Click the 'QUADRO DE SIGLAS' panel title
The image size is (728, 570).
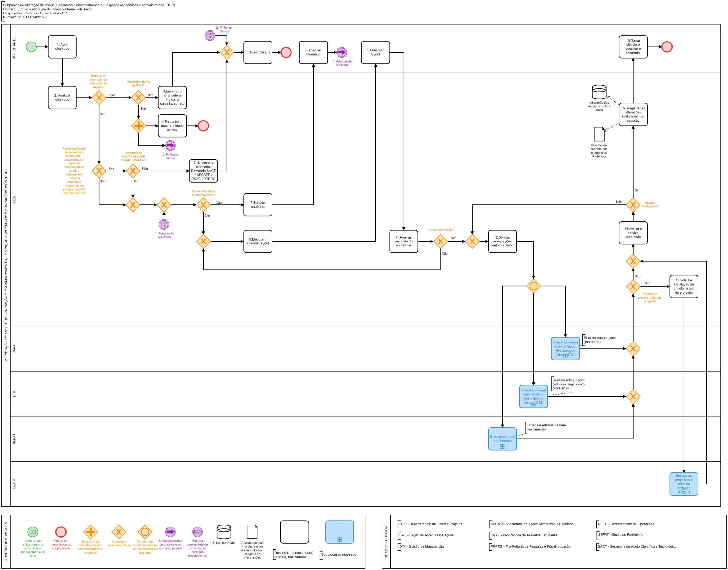coord(386,542)
